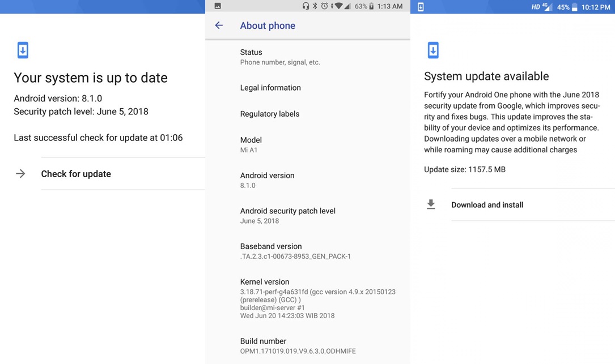Click 'Wed Jun 20 14:23:03 WIB 2018' line
Screen dimensions: 615x364
(x=287, y=316)
